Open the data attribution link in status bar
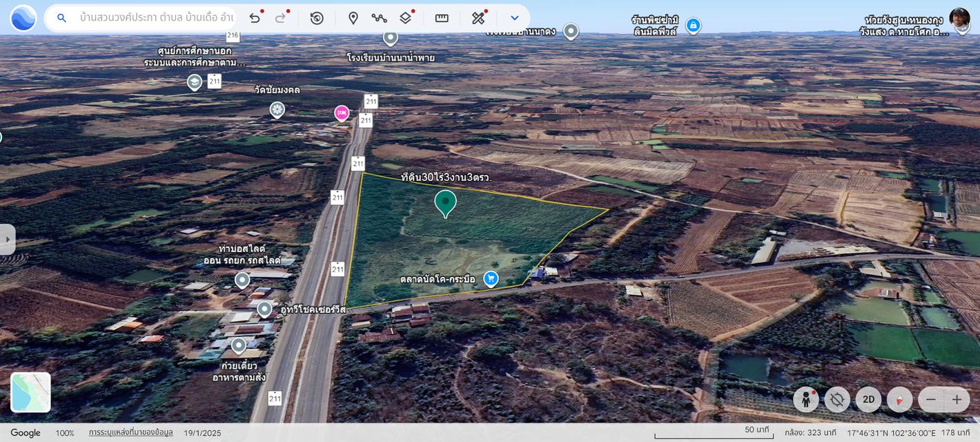Image resolution: width=980 pixels, height=442 pixels. [130, 433]
